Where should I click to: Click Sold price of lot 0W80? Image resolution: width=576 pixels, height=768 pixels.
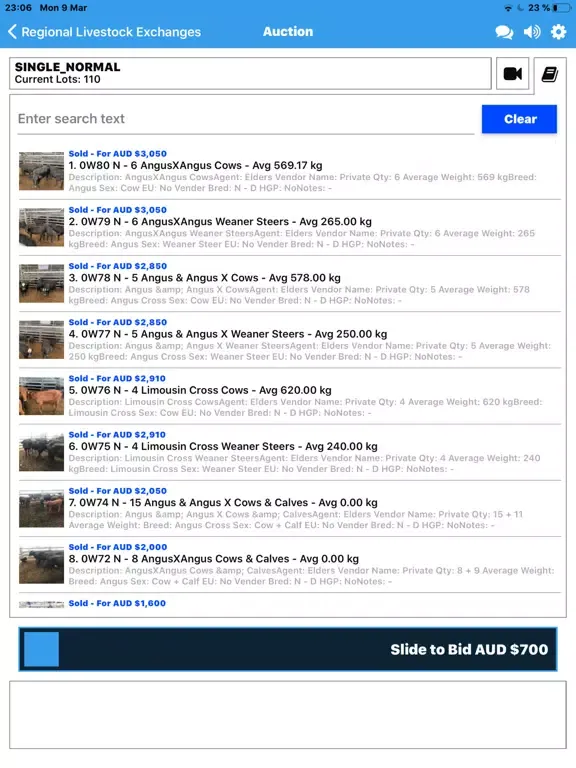pos(118,154)
